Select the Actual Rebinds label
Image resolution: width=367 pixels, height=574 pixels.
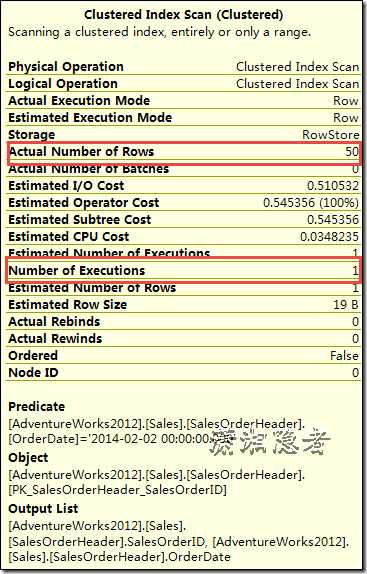(x=54, y=322)
